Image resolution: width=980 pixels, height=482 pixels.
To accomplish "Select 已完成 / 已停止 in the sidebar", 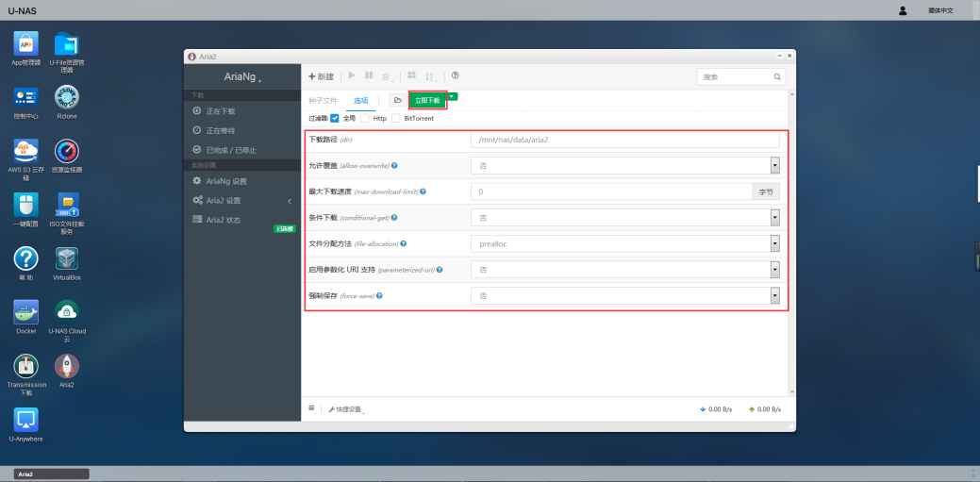I will [242, 150].
